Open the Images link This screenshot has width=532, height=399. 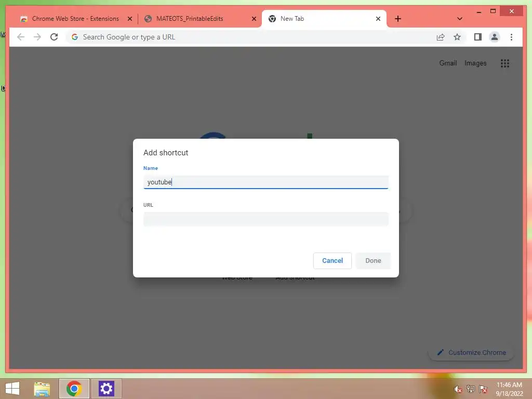click(475, 63)
